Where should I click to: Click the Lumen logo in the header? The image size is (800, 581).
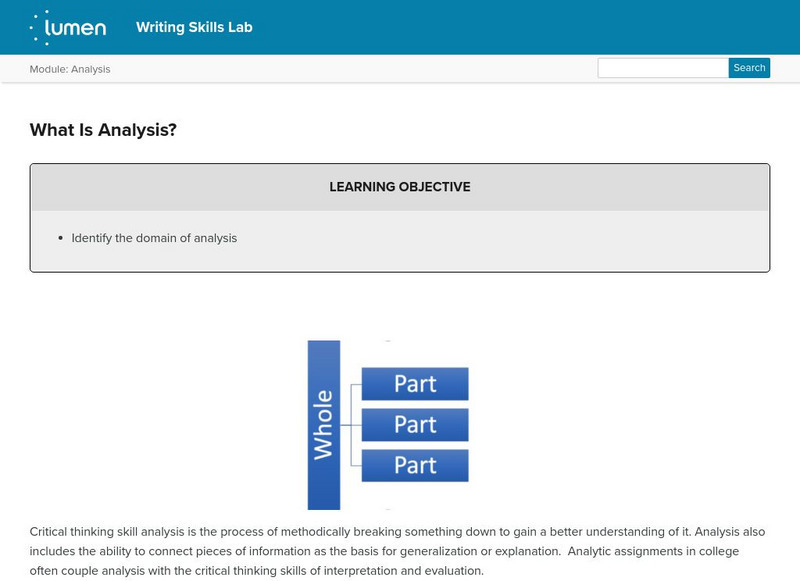point(68,27)
